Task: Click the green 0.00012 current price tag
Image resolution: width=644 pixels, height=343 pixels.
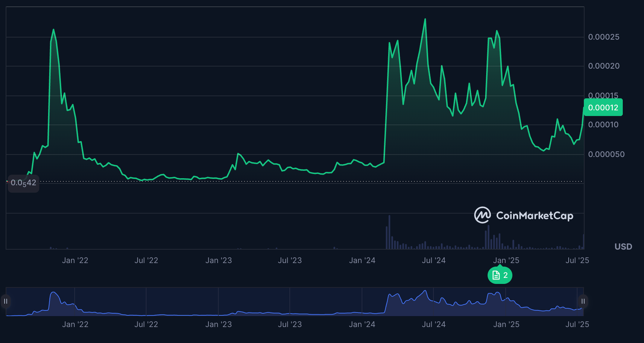Action: [x=603, y=107]
